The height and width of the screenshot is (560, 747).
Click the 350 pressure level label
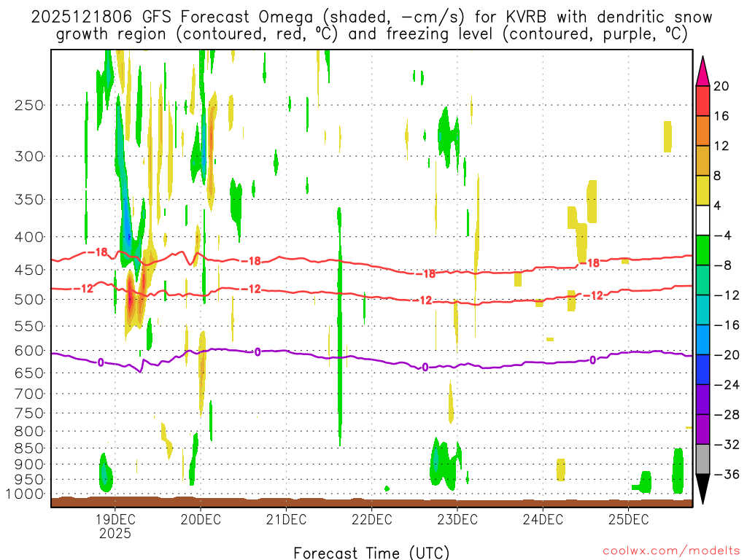29,200
